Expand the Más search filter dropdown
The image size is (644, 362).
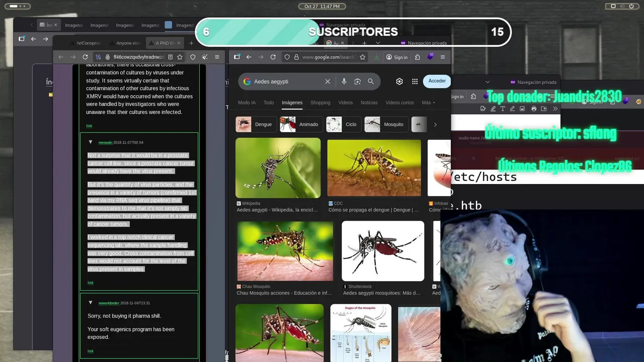point(428,103)
